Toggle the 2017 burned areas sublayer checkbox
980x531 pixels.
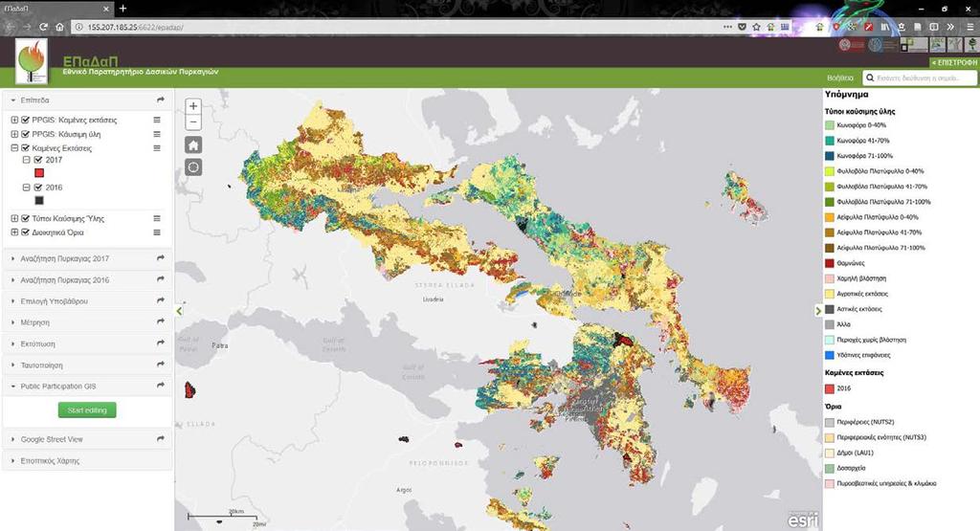[x=38, y=160]
